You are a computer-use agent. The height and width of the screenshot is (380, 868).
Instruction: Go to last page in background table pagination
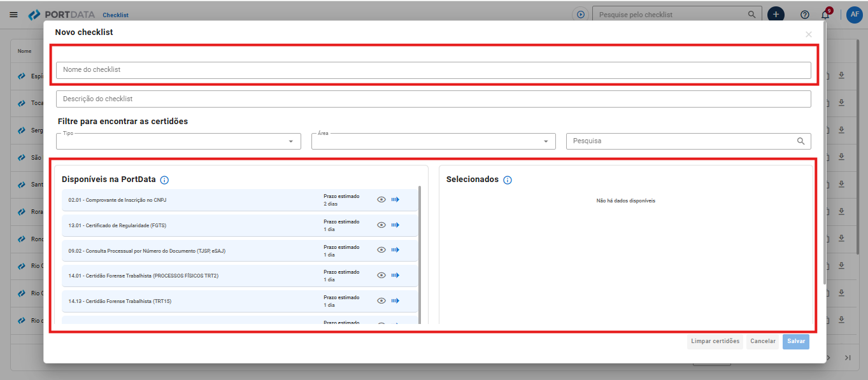(x=848, y=358)
